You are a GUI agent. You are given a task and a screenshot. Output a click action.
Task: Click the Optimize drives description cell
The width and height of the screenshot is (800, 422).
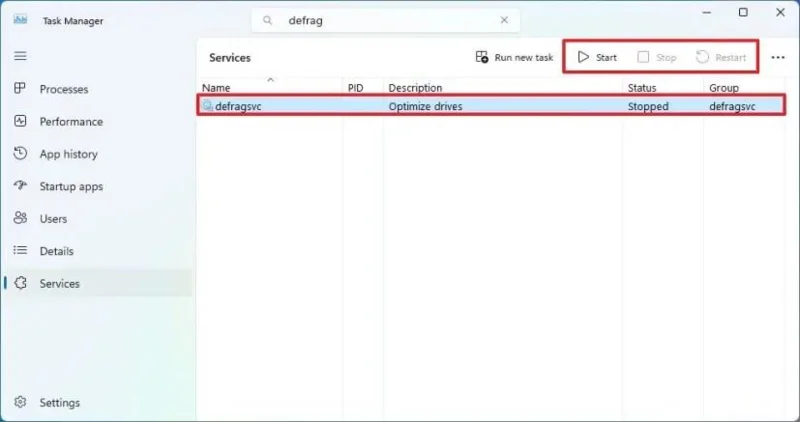click(426, 107)
